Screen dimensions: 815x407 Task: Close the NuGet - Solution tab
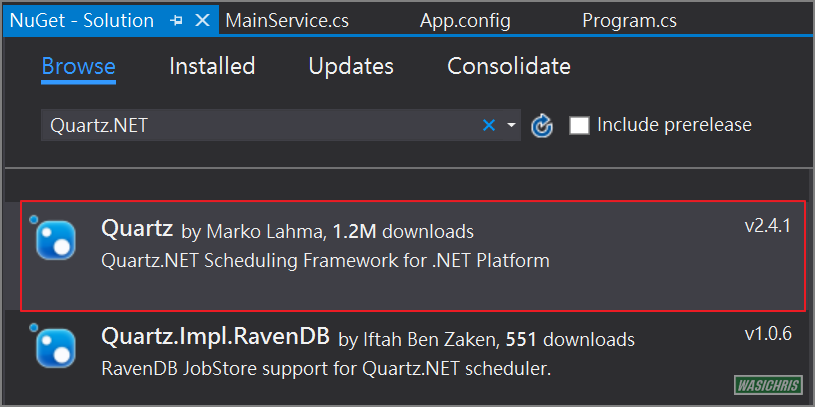pyautogui.click(x=203, y=21)
